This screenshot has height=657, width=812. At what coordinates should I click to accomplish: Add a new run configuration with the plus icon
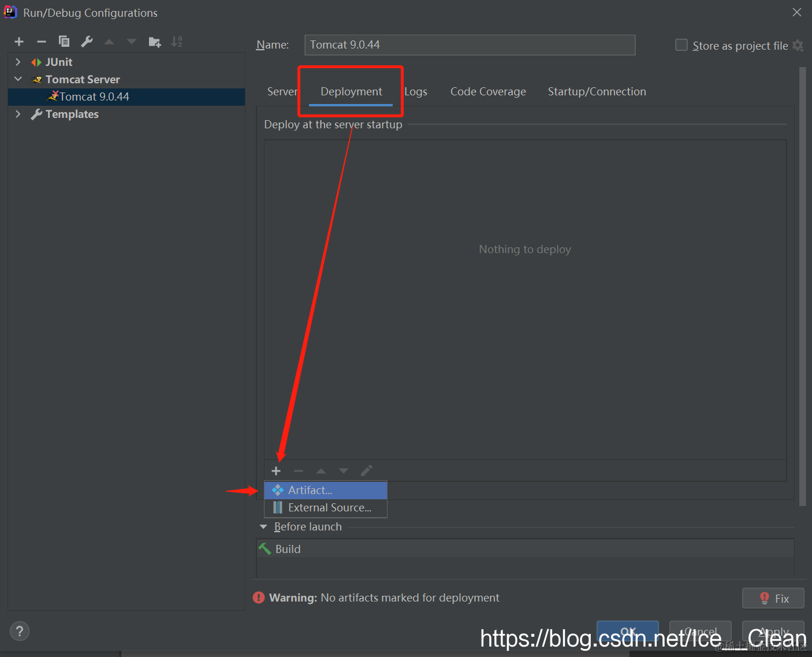(19, 42)
